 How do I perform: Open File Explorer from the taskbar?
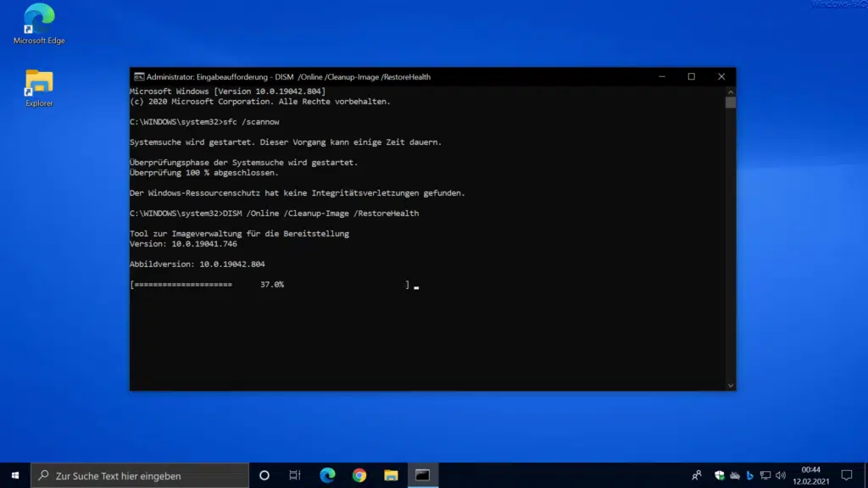[x=390, y=475]
